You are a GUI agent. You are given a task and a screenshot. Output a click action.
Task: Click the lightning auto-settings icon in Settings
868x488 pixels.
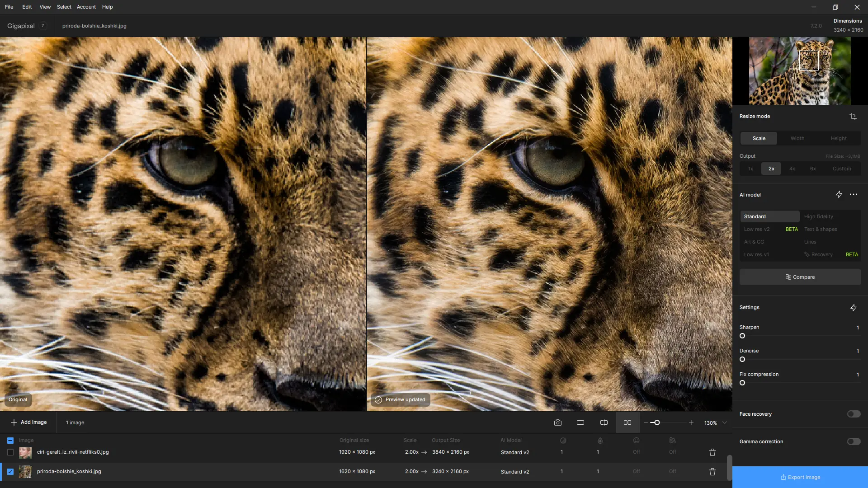pyautogui.click(x=853, y=308)
